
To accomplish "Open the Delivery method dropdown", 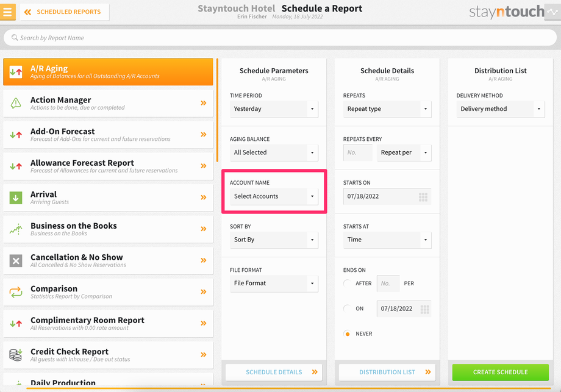I will tap(501, 109).
